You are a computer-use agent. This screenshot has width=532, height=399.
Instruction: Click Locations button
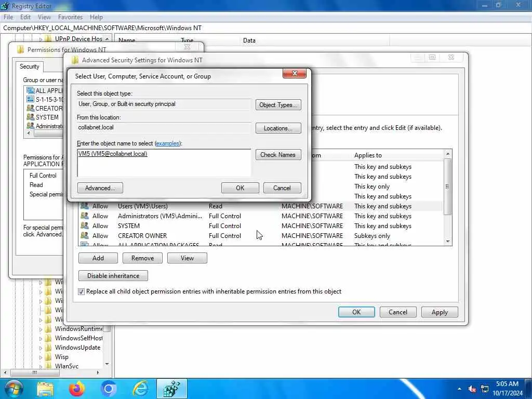(278, 128)
